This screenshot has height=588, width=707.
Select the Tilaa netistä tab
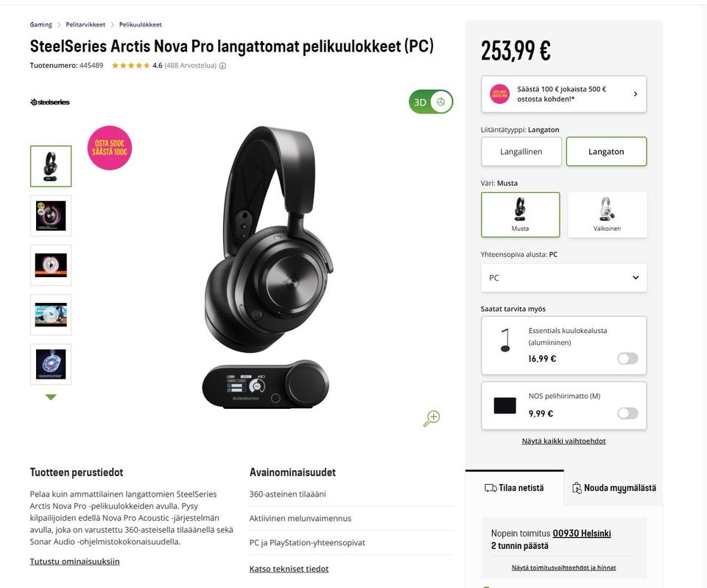pos(515,488)
